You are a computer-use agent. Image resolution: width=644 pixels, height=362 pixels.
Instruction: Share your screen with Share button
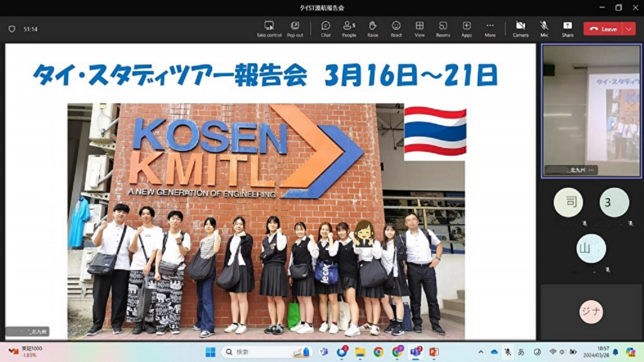pyautogui.click(x=567, y=29)
